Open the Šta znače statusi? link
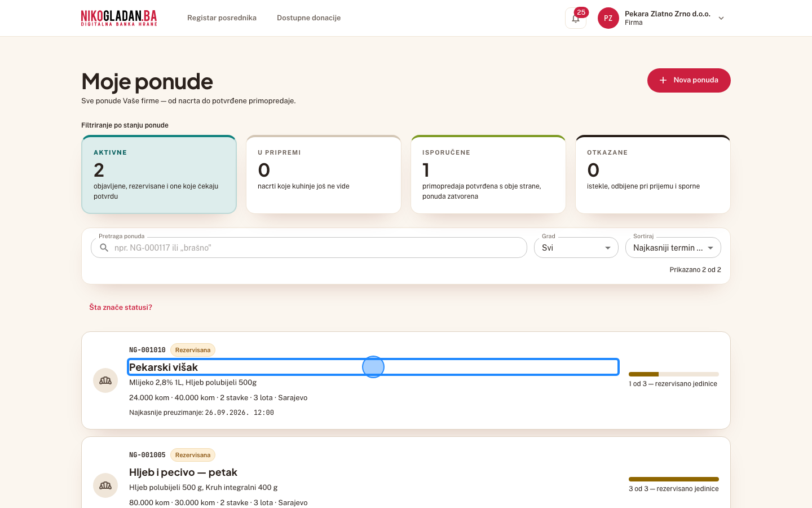 [121, 308]
